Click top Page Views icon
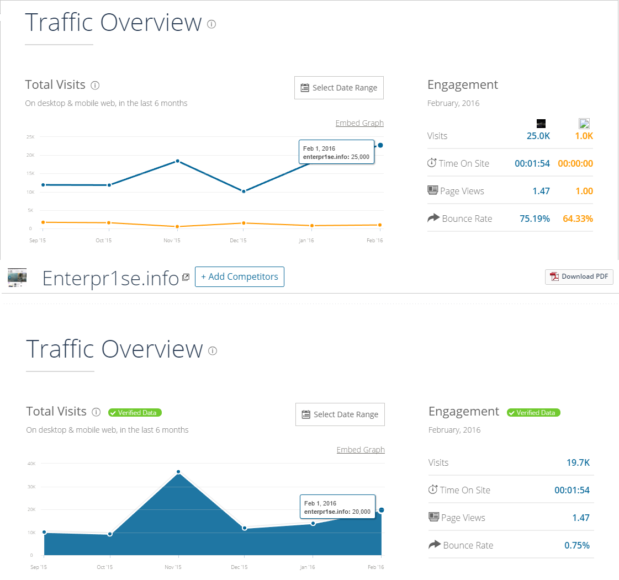 tap(433, 190)
